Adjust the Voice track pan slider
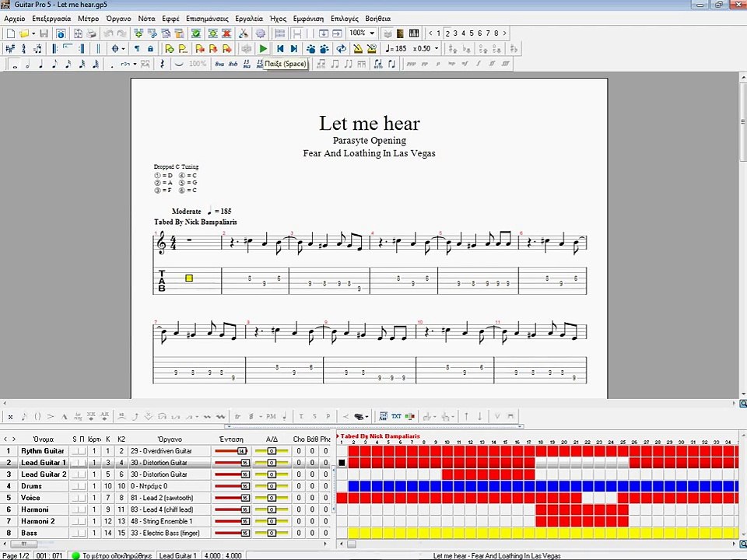Viewport: 747px width, 560px height. click(272, 498)
